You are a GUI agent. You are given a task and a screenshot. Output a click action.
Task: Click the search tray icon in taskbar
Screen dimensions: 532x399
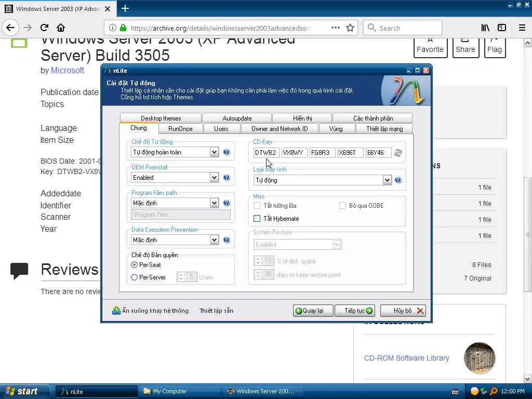point(494,391)
